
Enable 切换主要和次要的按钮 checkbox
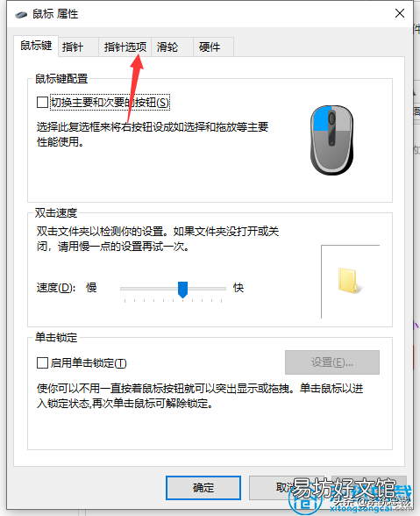(42, 102)
